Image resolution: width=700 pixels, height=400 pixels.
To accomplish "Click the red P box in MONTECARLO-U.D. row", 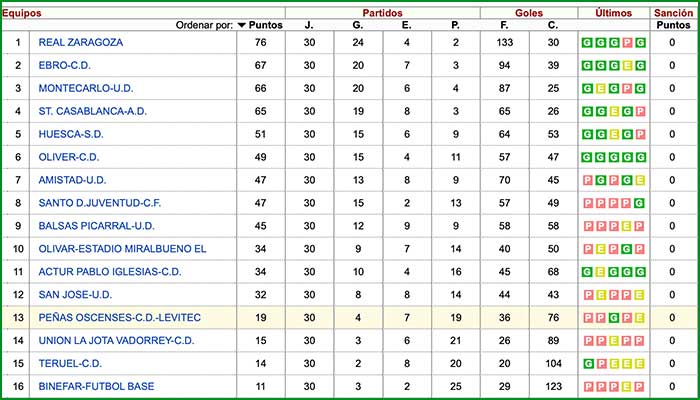I will pos(627,88).
